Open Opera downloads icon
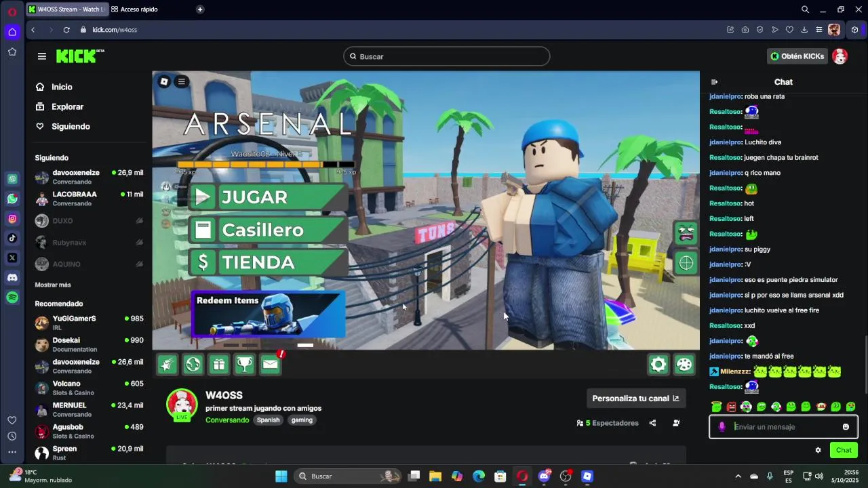The image size is (868, 488). coord(804,30)
